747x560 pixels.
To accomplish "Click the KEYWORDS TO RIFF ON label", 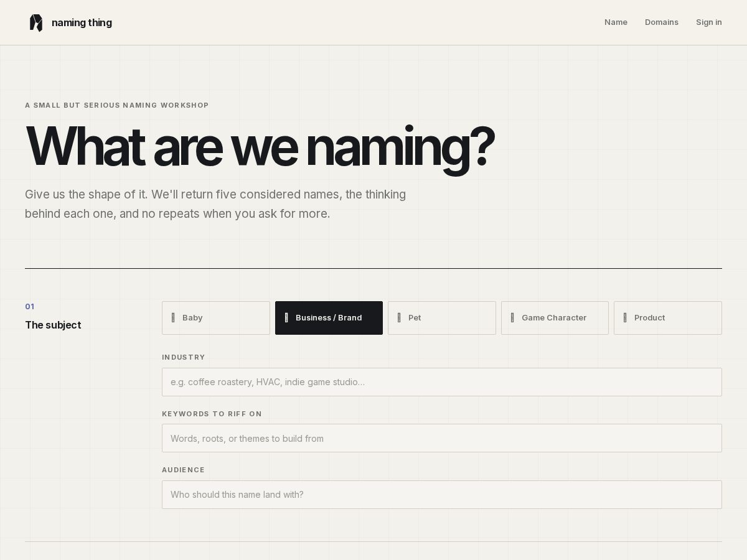I will tap(212, 414).
